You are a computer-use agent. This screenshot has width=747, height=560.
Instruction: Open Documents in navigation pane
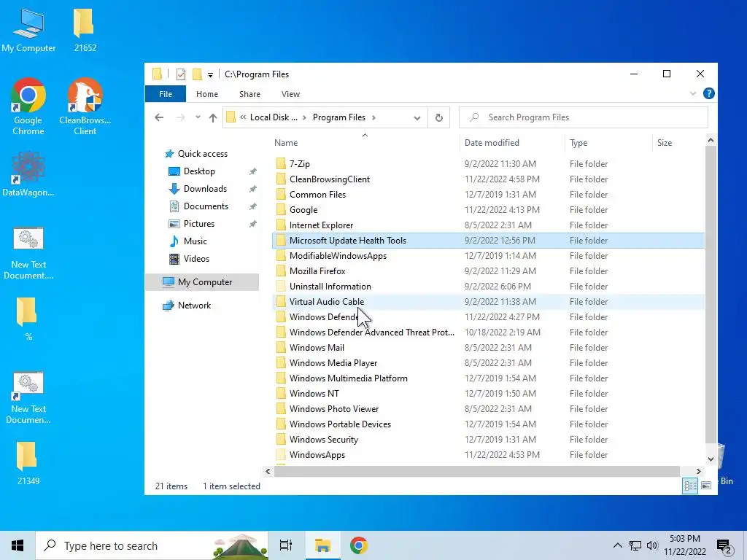pos(206,206)
